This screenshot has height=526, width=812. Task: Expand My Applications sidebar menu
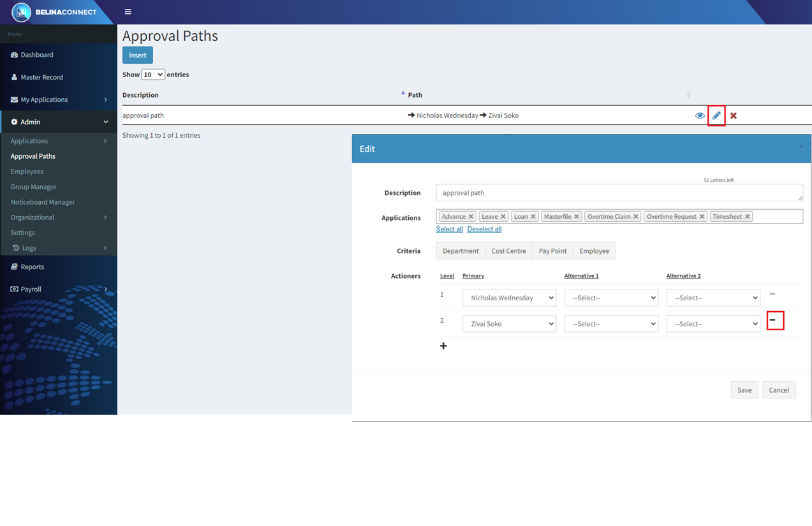pos(59,99)
